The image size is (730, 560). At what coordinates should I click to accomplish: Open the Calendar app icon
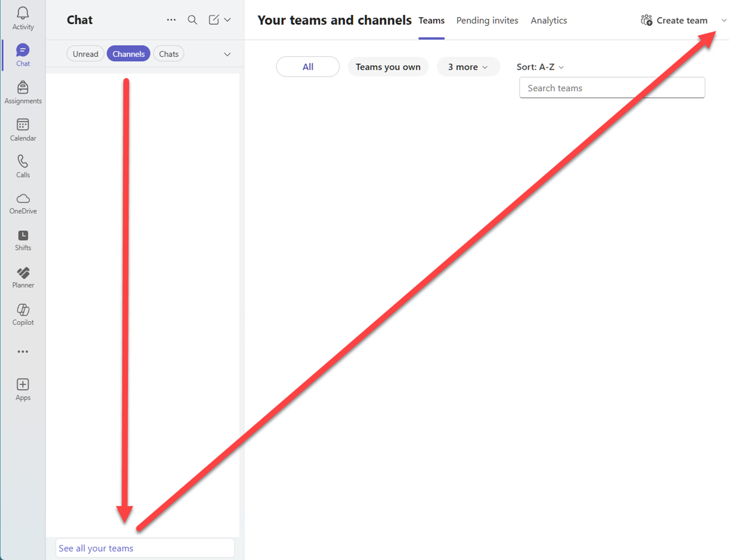point(23,129)
